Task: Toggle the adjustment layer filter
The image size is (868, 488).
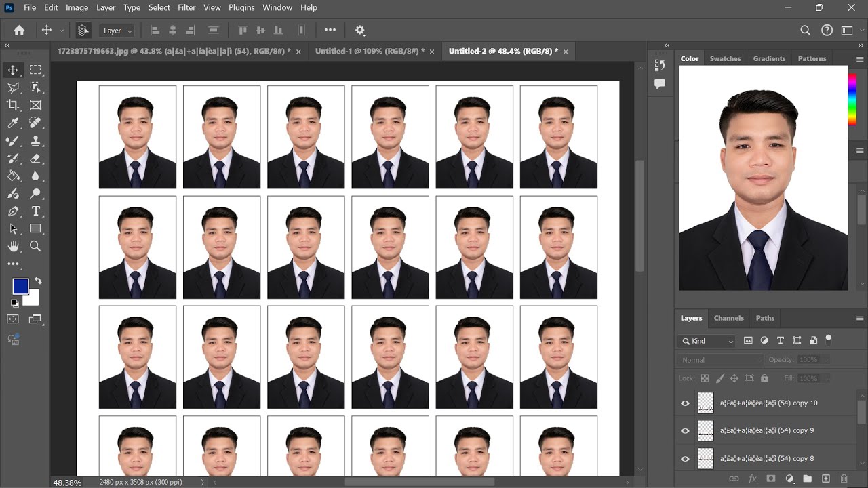Action: click(764, 341)
